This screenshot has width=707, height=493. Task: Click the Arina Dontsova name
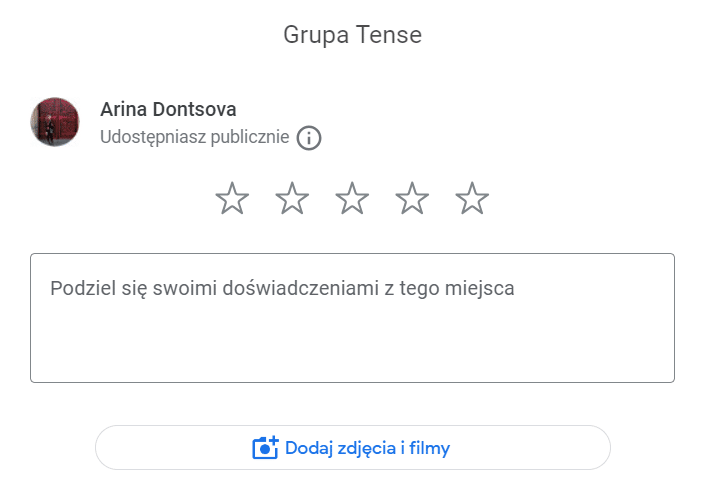click(168, 109)
